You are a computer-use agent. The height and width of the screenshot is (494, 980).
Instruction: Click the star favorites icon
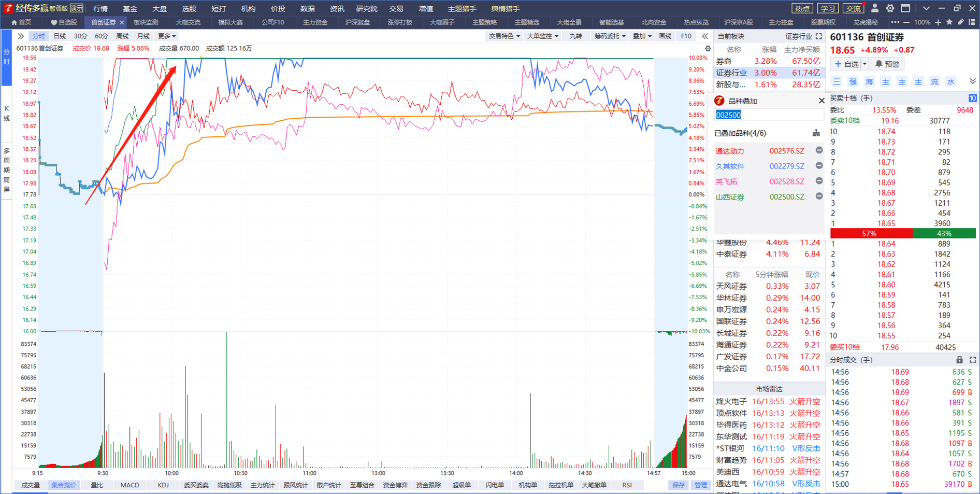coord(949,22)
